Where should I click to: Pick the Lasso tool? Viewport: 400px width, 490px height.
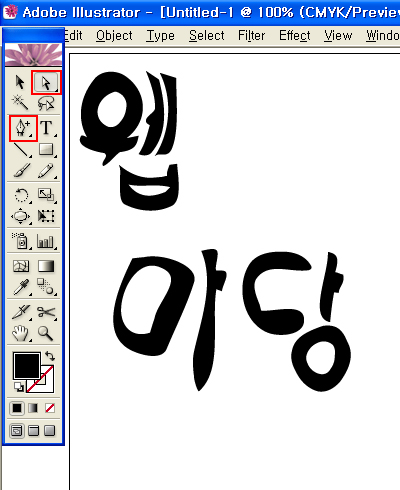(x=46, y=103)
